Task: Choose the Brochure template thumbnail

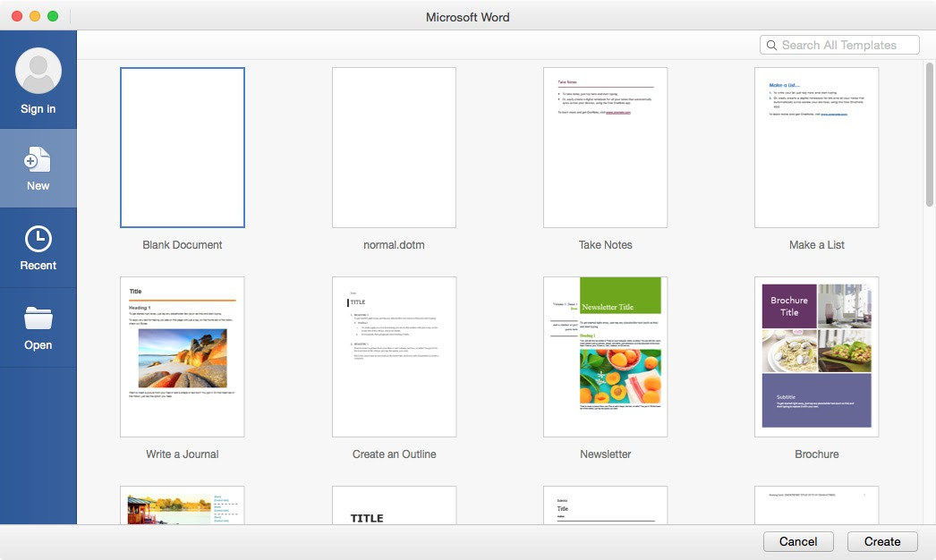Action: [x=817, y=356]
